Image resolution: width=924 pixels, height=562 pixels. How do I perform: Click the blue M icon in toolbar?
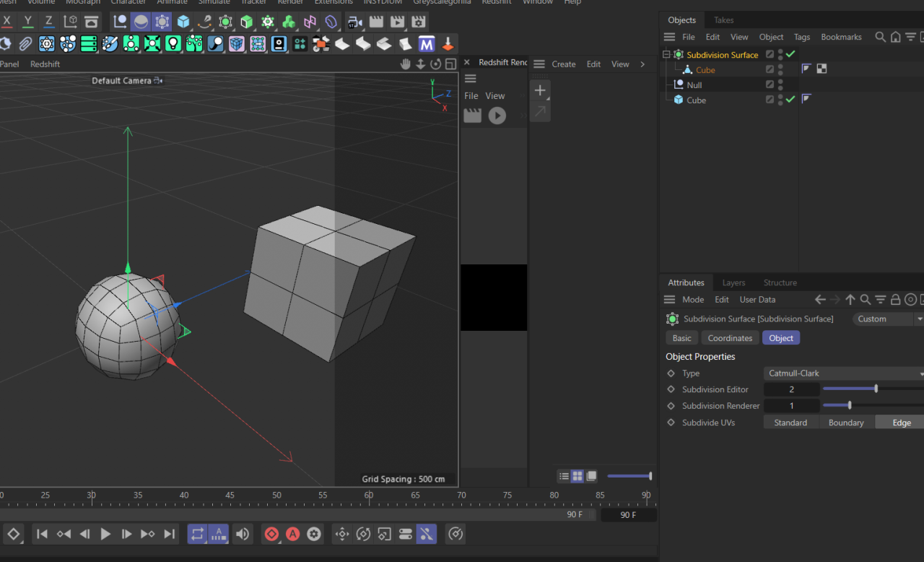click(427, 44)
